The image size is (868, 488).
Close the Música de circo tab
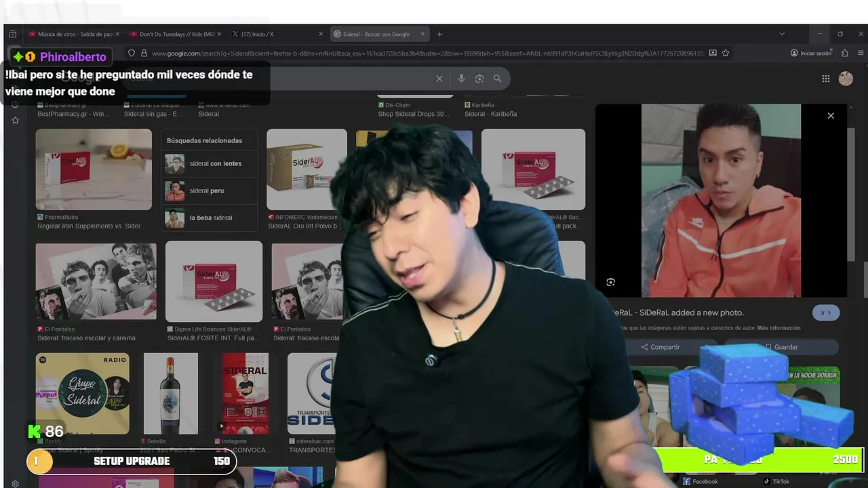coord(117,34)
